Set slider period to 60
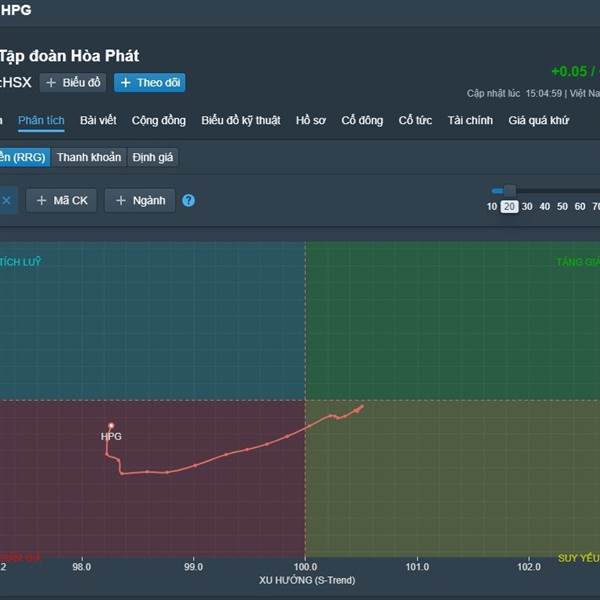 pyautogui.click(x=580, y=207)
